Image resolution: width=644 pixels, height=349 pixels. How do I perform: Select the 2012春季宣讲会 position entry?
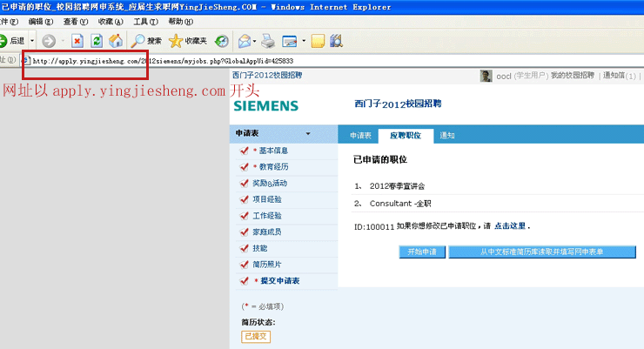pyautogui.click(x=397, y=186)
